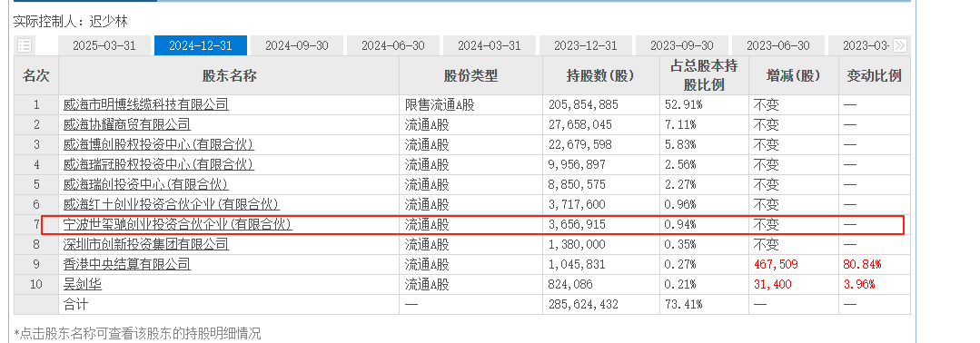Click the total ratio 73.41%

pos(683,305)
